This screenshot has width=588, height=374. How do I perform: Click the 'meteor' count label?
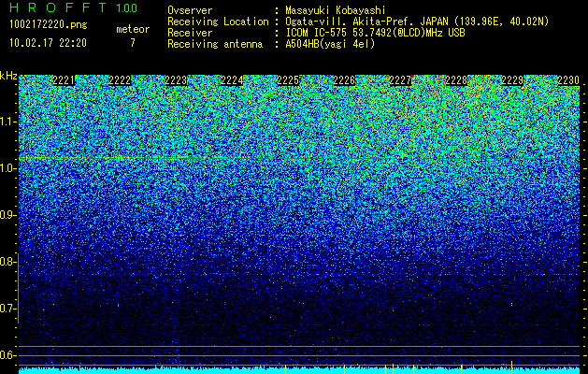133,29
